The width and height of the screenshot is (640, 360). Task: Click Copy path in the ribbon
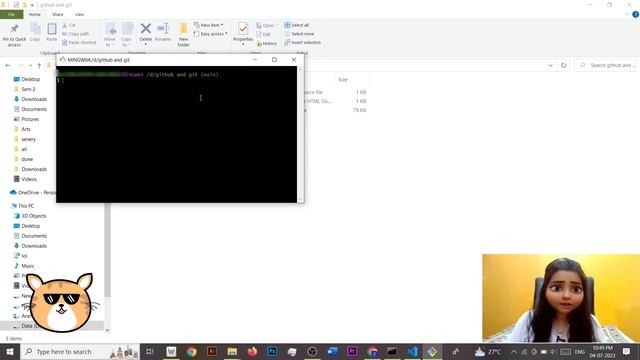(76, 34)
